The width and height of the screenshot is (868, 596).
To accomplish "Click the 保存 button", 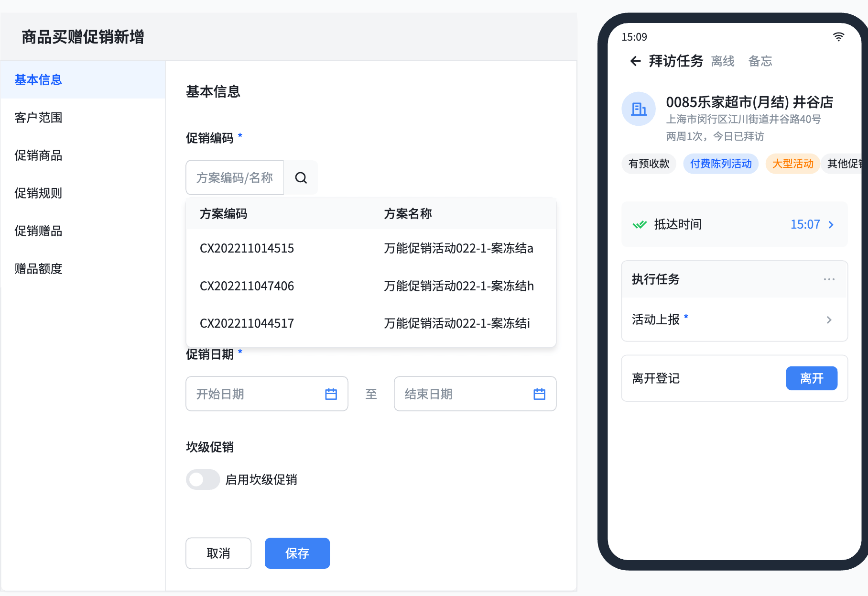I will click(297, 553).
